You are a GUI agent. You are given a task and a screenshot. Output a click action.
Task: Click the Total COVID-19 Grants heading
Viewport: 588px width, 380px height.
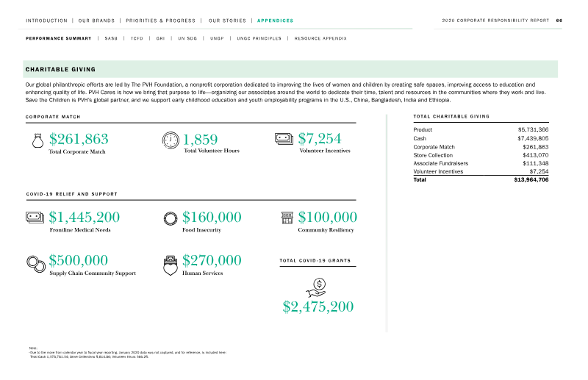pos(315,260)
